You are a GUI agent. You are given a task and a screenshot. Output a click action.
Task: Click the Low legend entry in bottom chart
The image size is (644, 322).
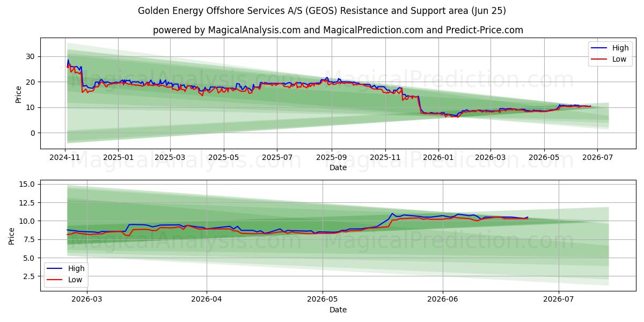pos(64,279)
